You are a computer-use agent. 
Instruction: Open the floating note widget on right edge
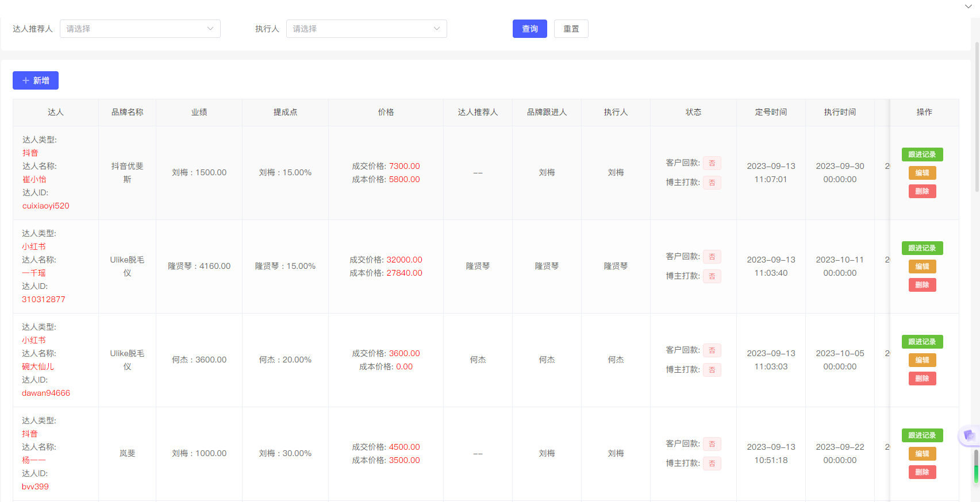(x=969, y=435)
